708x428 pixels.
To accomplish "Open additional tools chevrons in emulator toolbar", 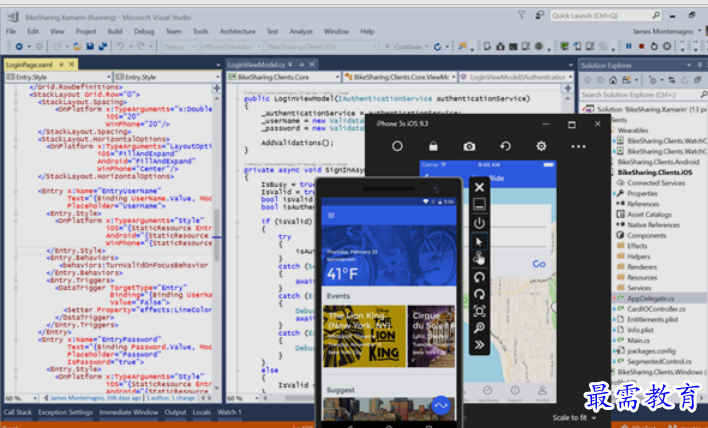I will point(479,345).
